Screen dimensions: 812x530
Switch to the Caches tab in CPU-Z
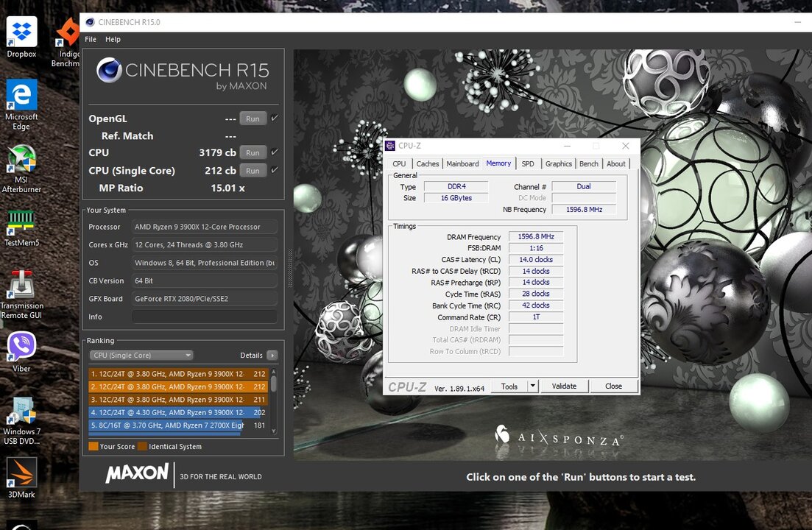[428, 163]
